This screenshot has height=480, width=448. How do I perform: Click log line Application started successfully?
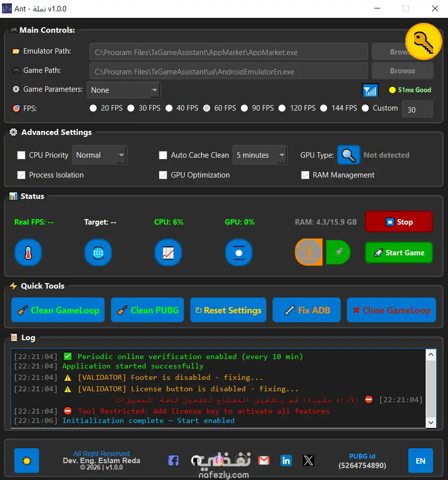(133, 366)
